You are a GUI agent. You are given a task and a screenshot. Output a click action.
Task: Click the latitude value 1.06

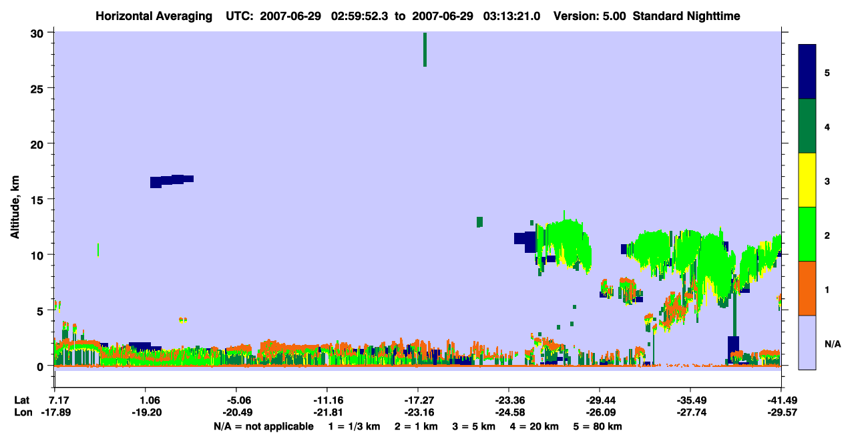click(x=146, y=400)
